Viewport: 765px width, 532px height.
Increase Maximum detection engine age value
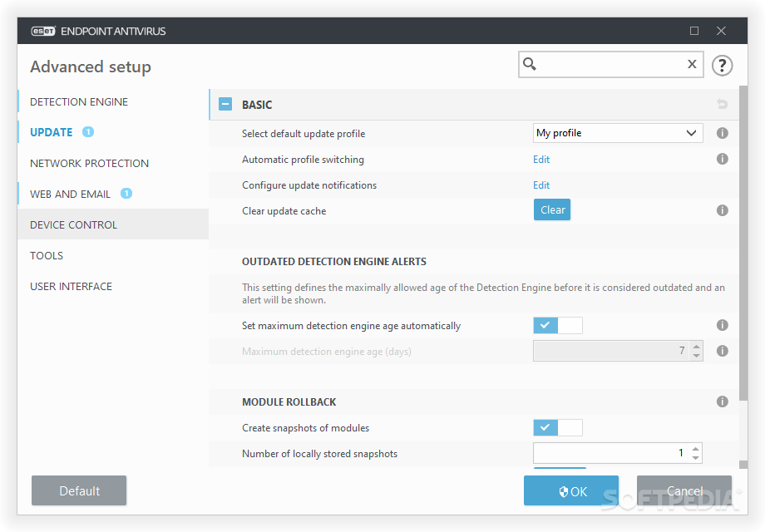[696, 346]
